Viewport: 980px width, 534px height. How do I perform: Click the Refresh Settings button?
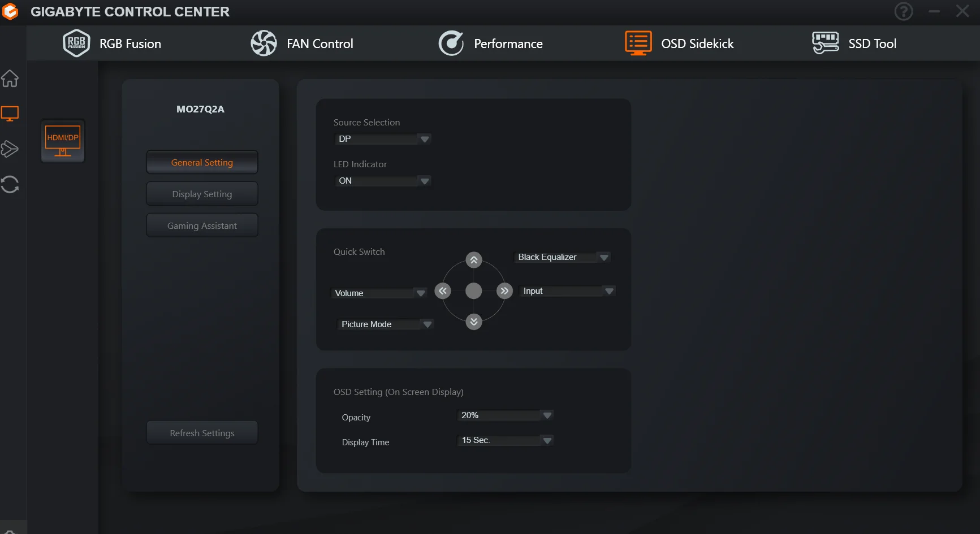202,433
